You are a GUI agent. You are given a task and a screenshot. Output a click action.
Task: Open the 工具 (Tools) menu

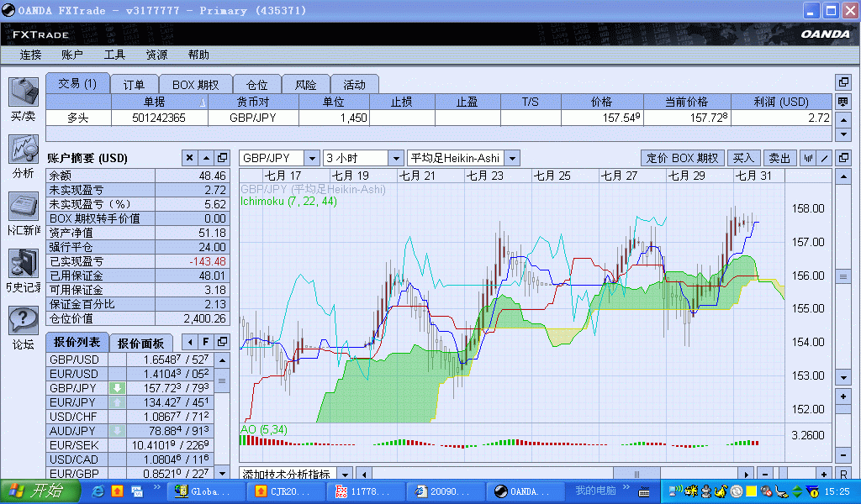click(x=114, y=55)
